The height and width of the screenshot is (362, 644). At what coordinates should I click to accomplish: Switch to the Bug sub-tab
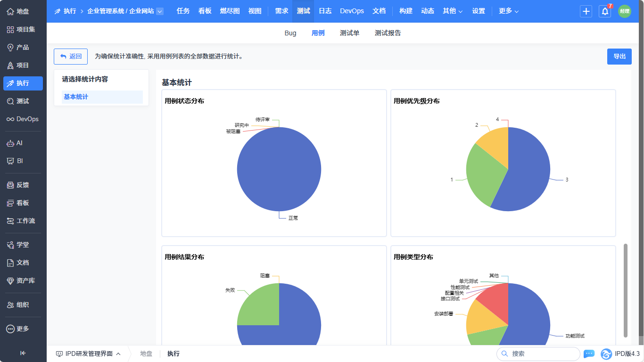tap(290, 33)
